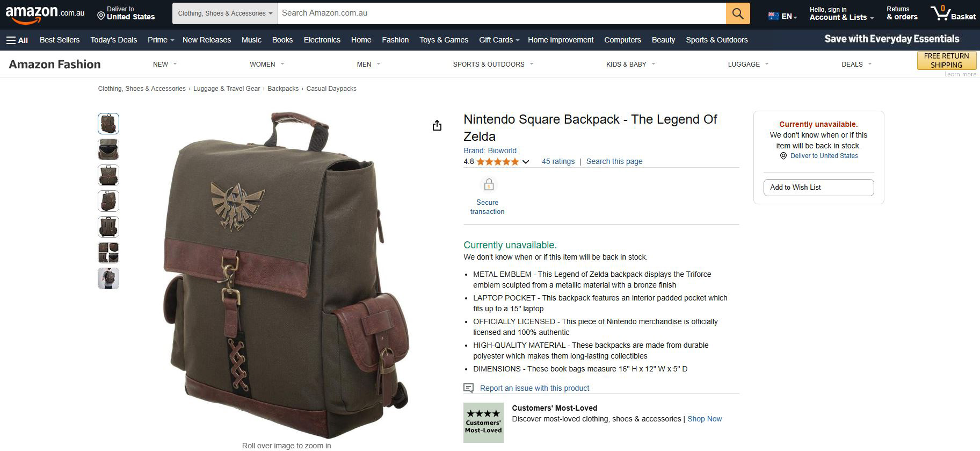Select the second product thumbnail image
The image size is (980, 451).
[108, 149]
